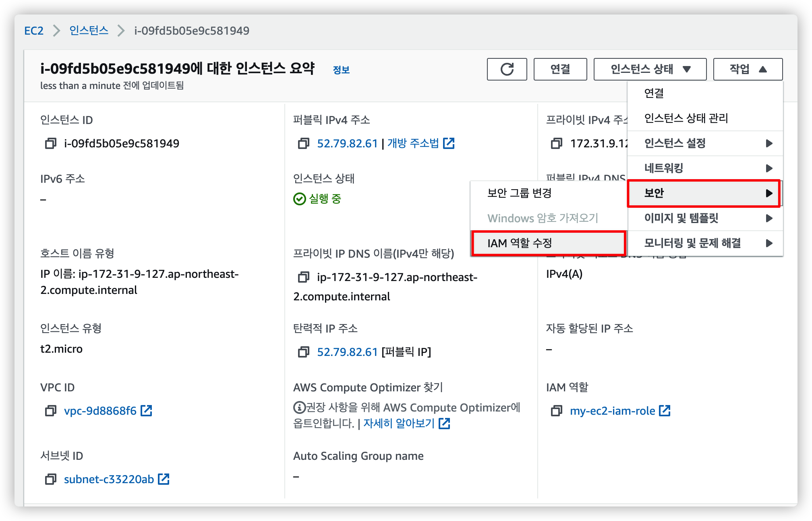Viewport: 812px width, 521px height.
Task: Collapse the 작업 dropdown menu
Action: (x=748, y=69)
